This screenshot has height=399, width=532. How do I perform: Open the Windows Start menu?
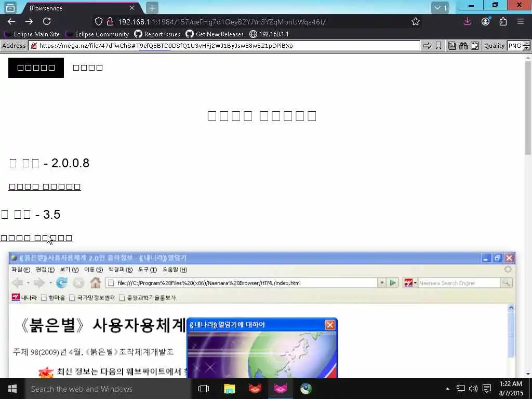12,389
